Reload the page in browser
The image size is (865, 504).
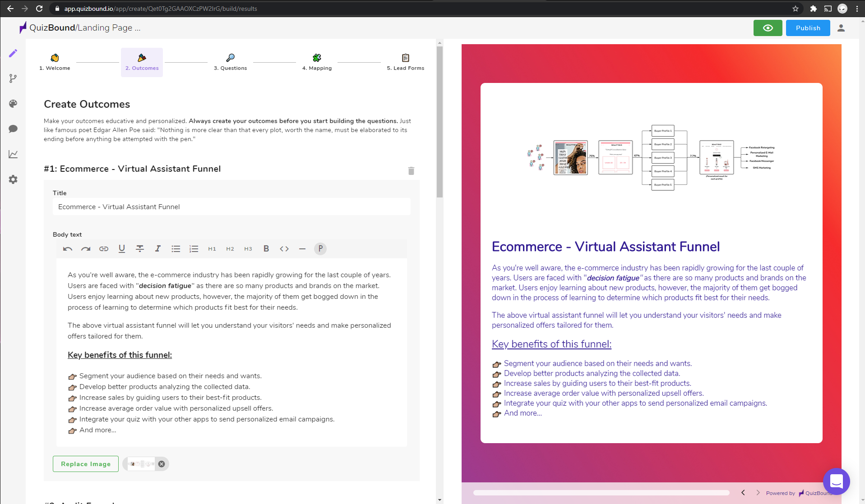39,9
